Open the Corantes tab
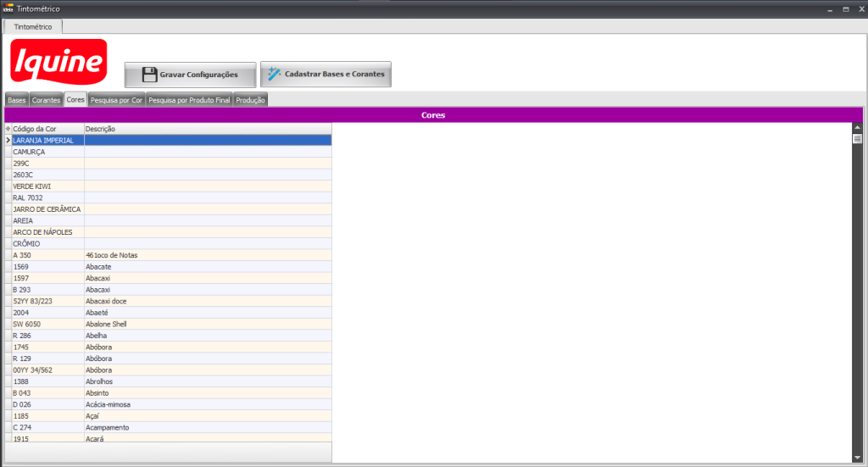This screenshot has width=868, height=467. pos(47,100)
